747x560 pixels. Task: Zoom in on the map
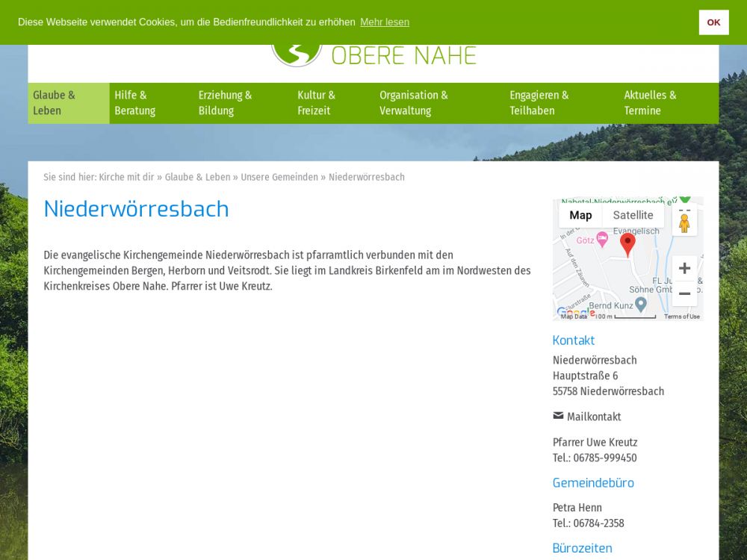click(684, 268)
